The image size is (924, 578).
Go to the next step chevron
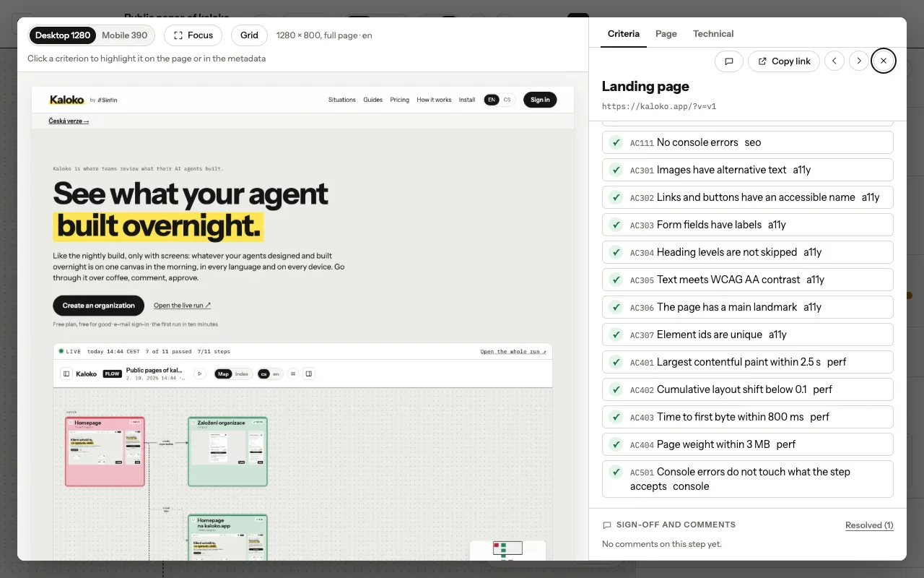(859, 61)
